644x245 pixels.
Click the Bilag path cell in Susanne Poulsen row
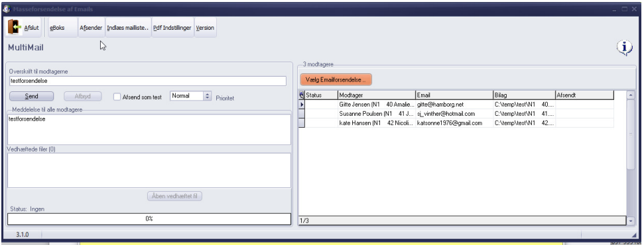pos(524,114)
